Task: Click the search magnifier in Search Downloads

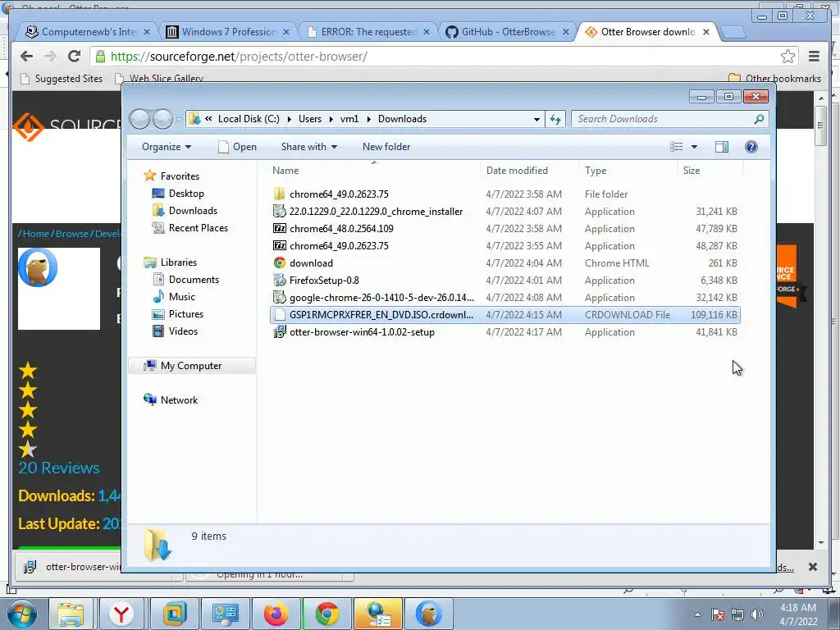Action: [759, 119]
